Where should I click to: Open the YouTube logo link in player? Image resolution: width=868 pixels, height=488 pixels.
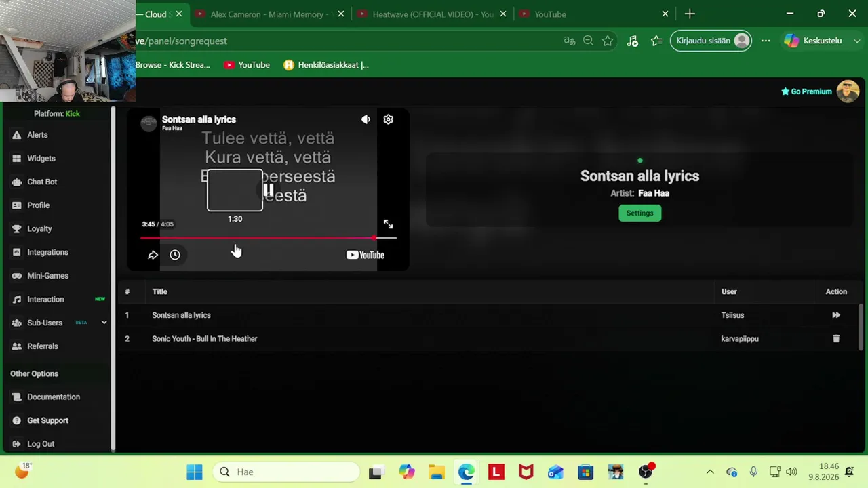point(365,255)
